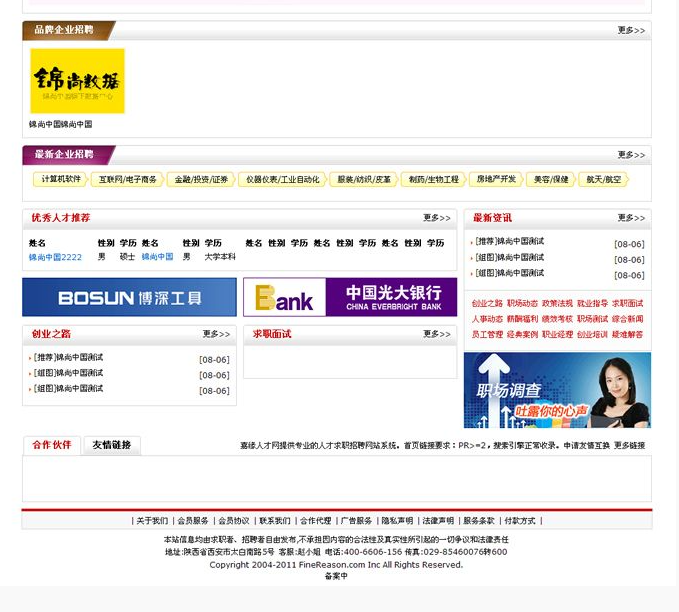The image size is (679, 612).
Task: Open the BOSUN 博深工具 banner ad
Action: (129, 297)
